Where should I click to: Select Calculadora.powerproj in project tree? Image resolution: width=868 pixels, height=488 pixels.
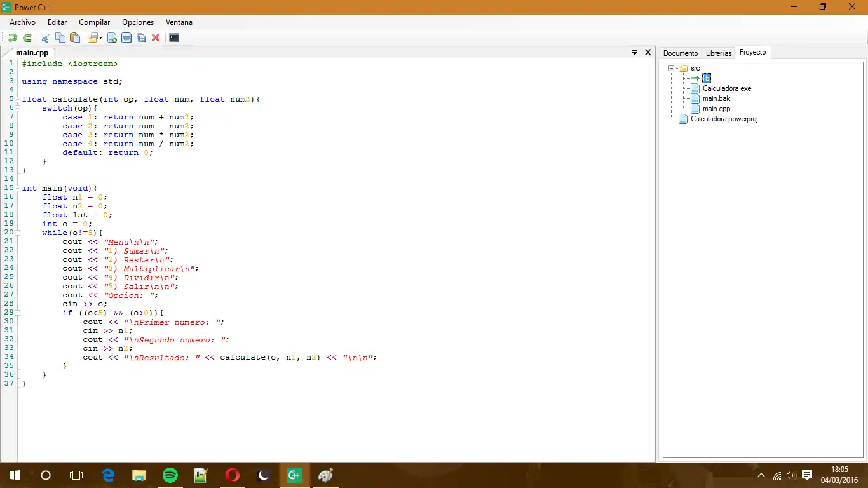[724, 119]
